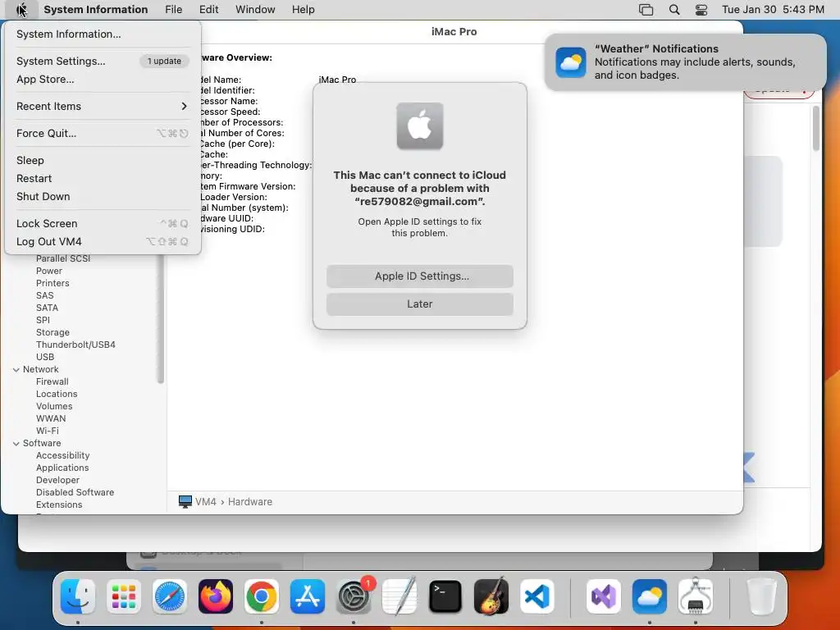Image resolution: width=840 pixels, height=630 pixels.
Task: Click the Apple menu icon
Action: tap(21, 10)
